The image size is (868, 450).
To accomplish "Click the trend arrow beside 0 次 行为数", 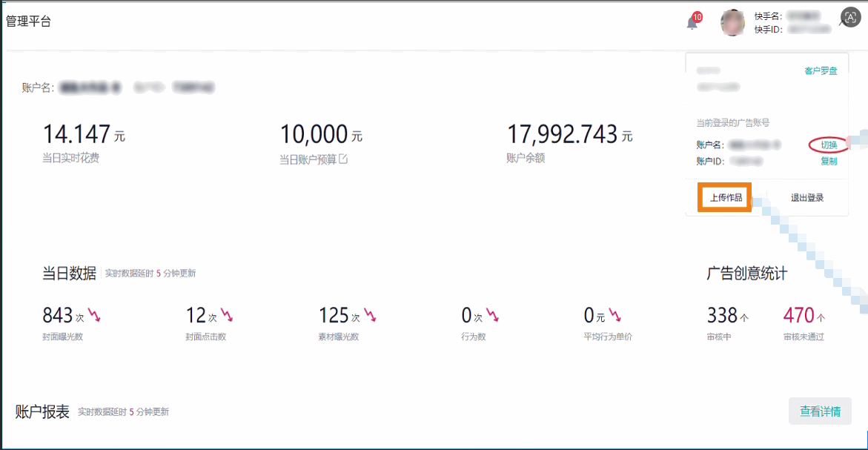I will click(x=492, y=315).
